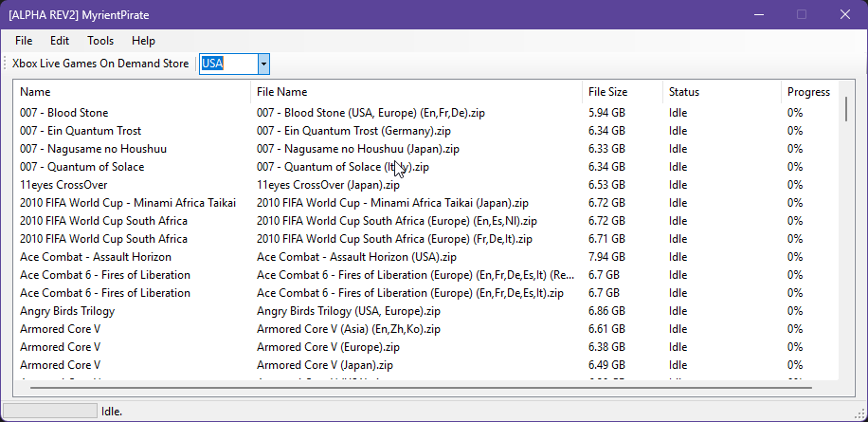Screen dimensions: 868x422
Task: Click the 6.53 GB file size cell
Action: [606, 185]
